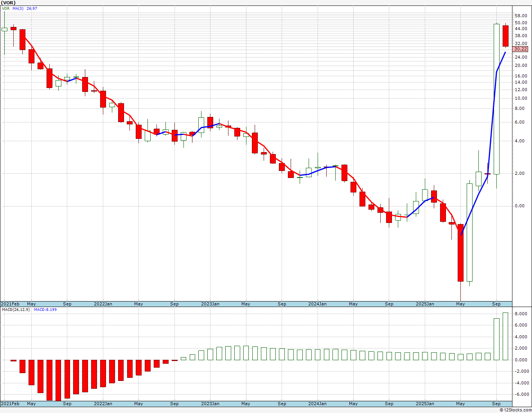Select the 6.000 MACD axis label
Screen dimensions: 532x413
pyautogui.click(x=521, y=325)
